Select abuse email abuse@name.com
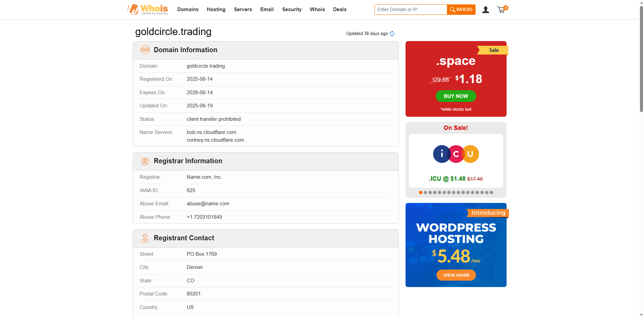The height and width of the screenshot is (318, 644). (208, 204)
